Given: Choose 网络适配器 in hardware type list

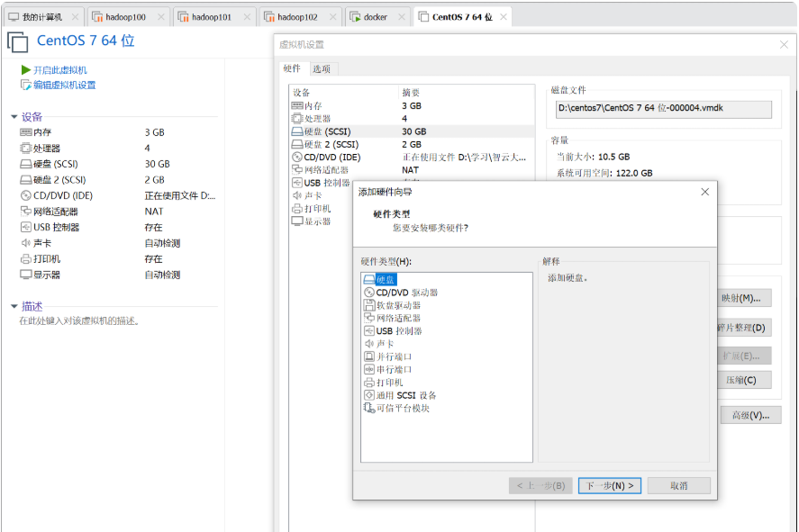Looking at the screenshot, I should 398,318.
